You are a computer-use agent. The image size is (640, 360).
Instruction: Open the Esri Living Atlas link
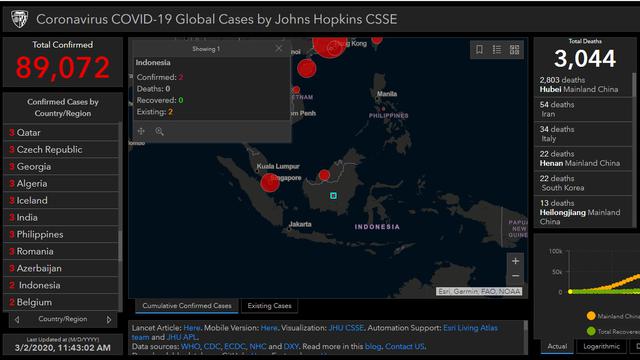click(x=470, y=328)
